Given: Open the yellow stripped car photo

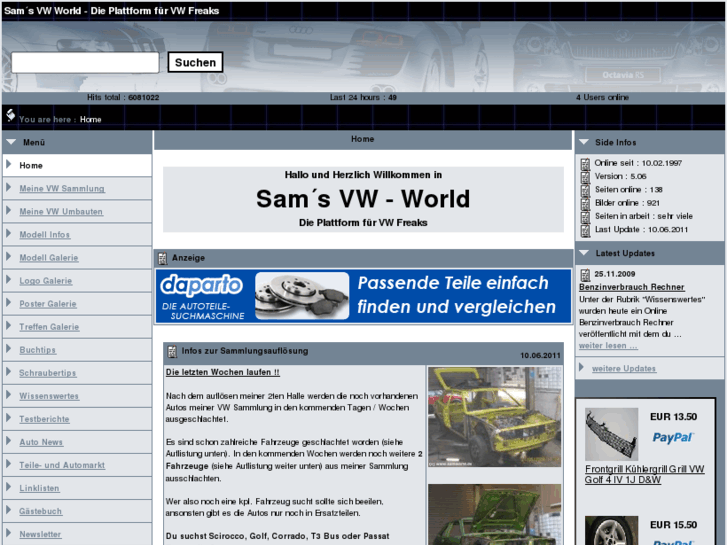Looking at the screenshot, I should point(495,417).
